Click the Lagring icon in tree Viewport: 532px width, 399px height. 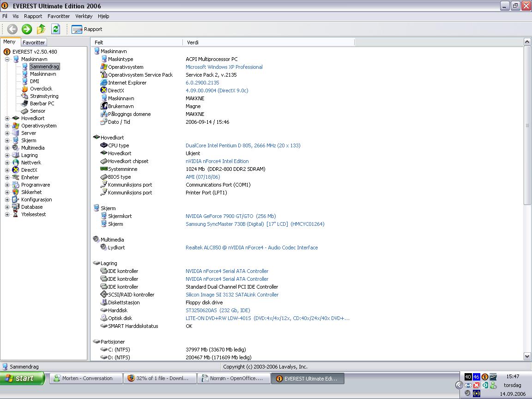16,155
